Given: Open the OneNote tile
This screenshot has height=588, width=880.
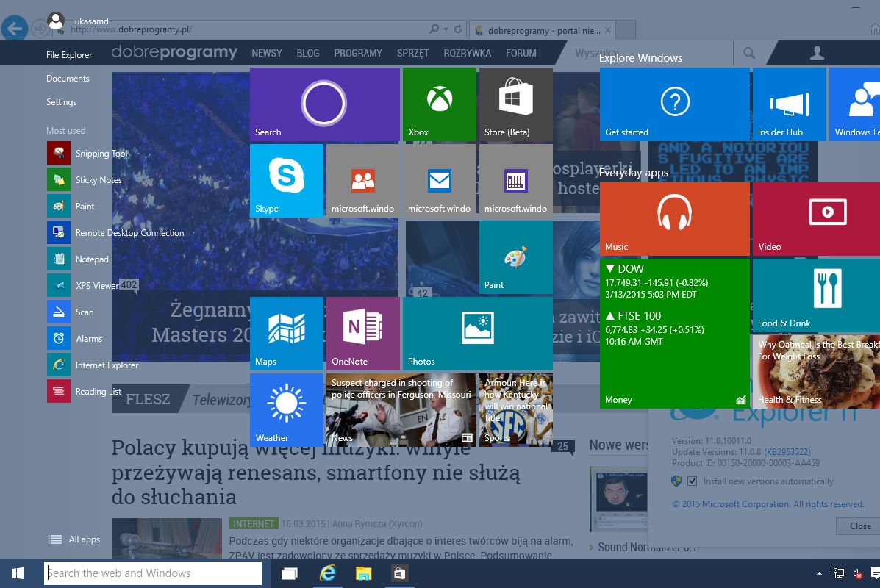Looking at the screenshot, I should pyautogui.click(x=362, y=333).
